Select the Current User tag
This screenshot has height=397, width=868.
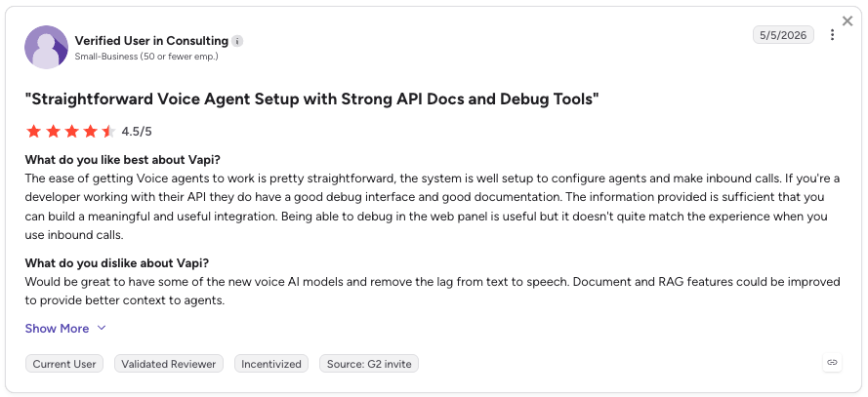click(64, 364)
